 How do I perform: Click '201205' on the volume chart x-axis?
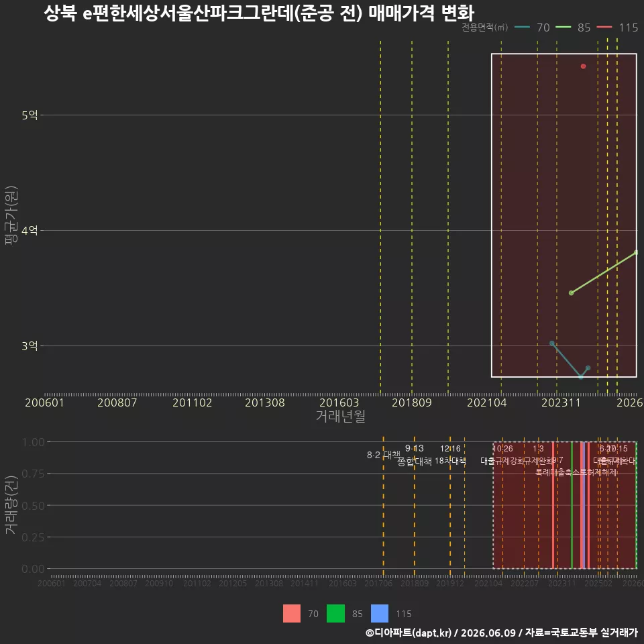point(233,583)
